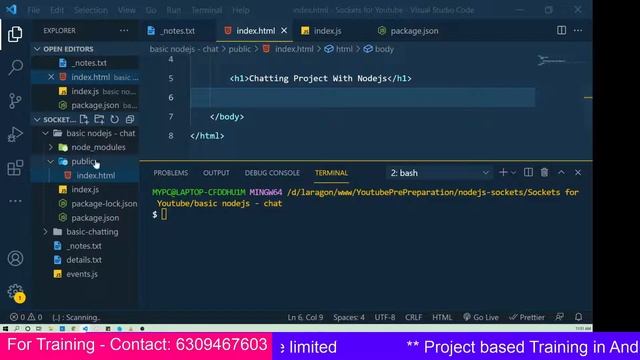
Task: Open the Output panel tab
Action: pyautogui.click(x=216, y=173)
